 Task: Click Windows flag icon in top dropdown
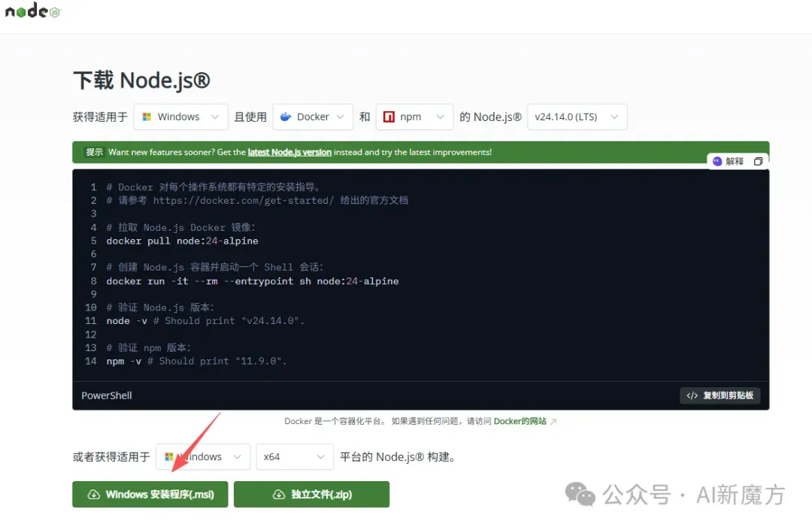[x=147, y=117]
